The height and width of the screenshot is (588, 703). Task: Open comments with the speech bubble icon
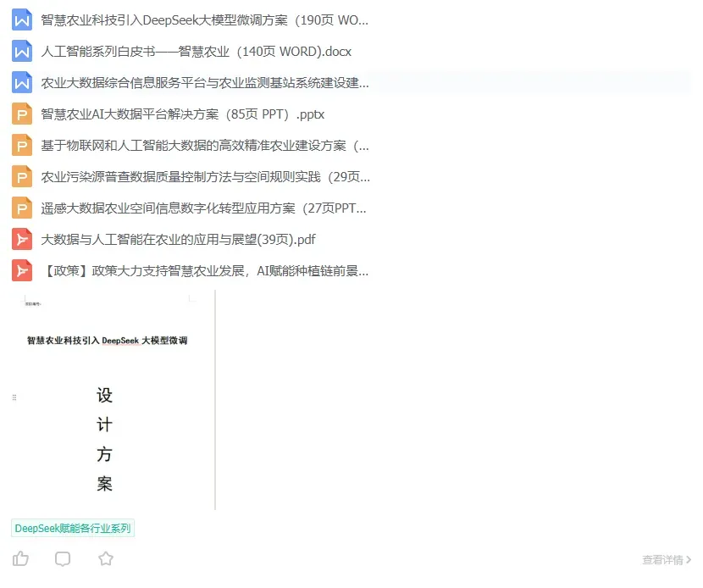63,559
